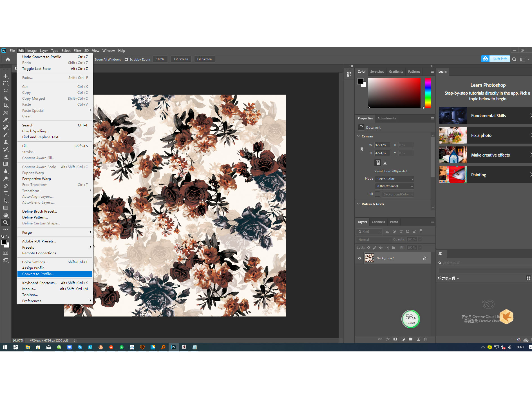Select the Move tool
Screen dimensions: 532x399
[x=6, y=76]
